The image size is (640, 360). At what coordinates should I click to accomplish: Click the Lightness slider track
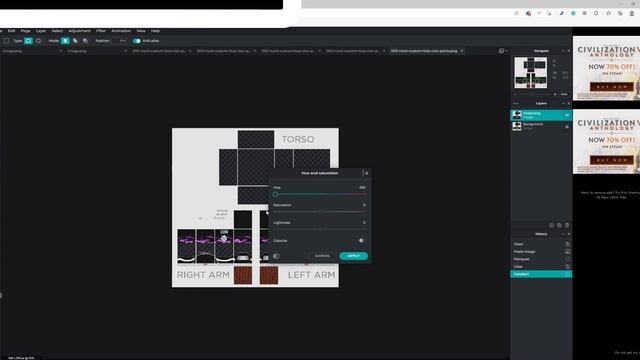pos(320,229)
